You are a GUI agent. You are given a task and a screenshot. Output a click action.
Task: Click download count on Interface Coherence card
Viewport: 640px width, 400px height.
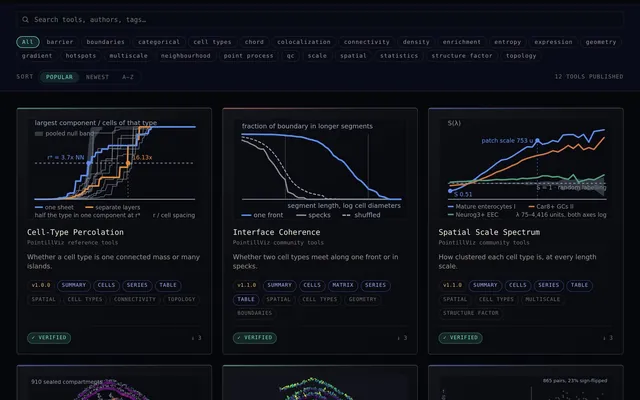(402, 338)
